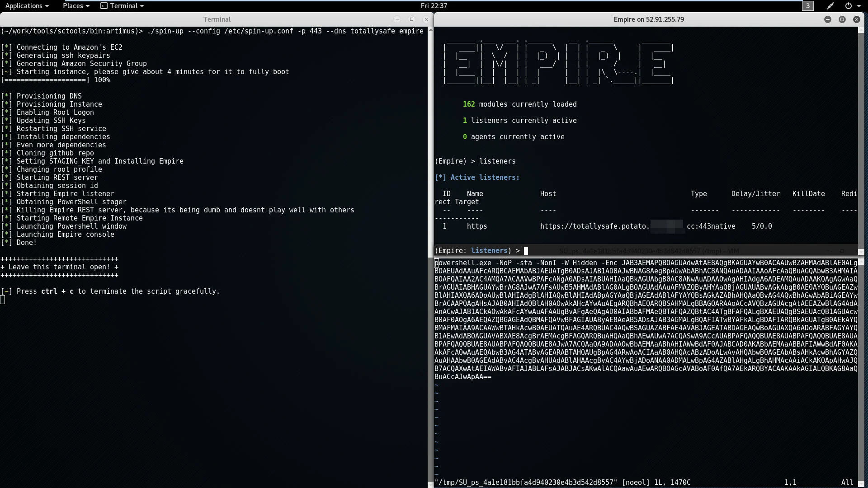Close the Empire on 52.91.255.79 window
This screenshot has width=868, height=488.
pyautogui.click(x=857, y=19)
